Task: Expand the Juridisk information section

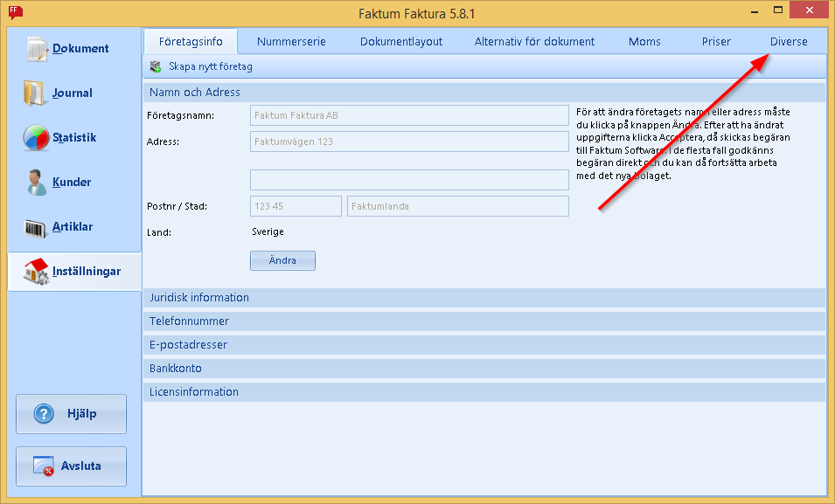Action: click(484, 298)
